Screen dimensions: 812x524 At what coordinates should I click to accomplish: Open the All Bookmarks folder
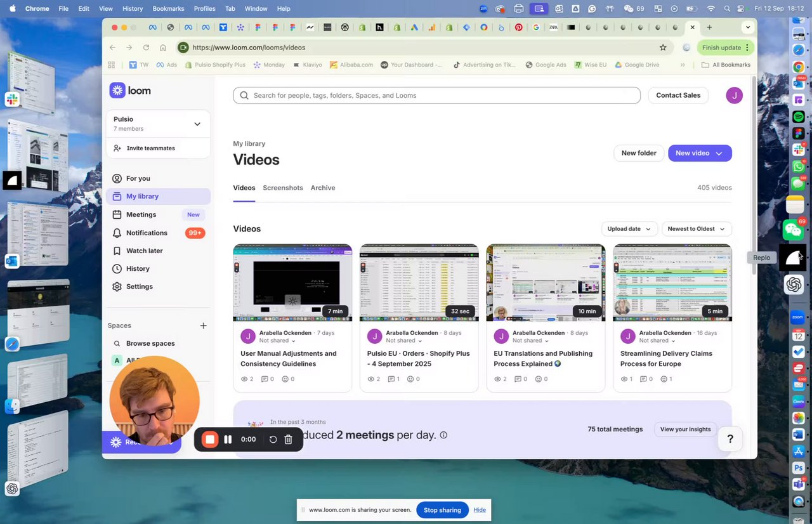click(x=726, y=65)
